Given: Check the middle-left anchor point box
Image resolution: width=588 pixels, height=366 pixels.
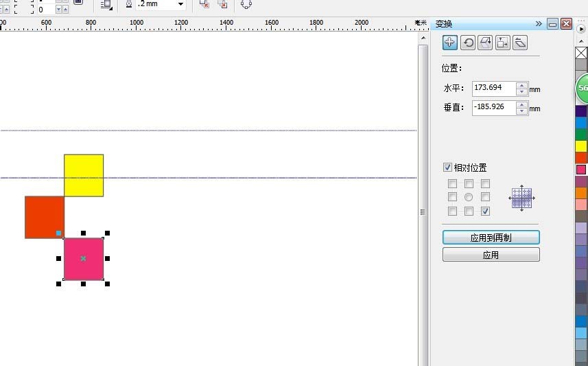Looking at the screenshot, I should point(452,196).
